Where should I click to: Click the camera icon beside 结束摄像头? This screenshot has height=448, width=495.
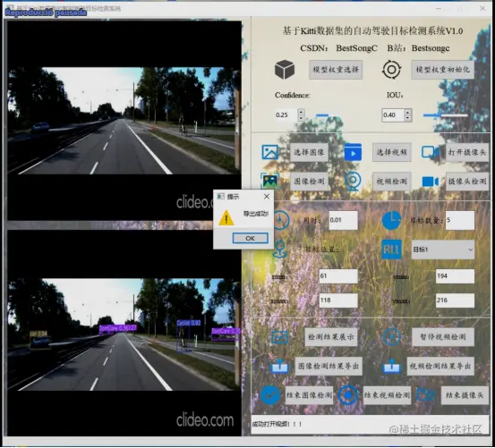425,395
